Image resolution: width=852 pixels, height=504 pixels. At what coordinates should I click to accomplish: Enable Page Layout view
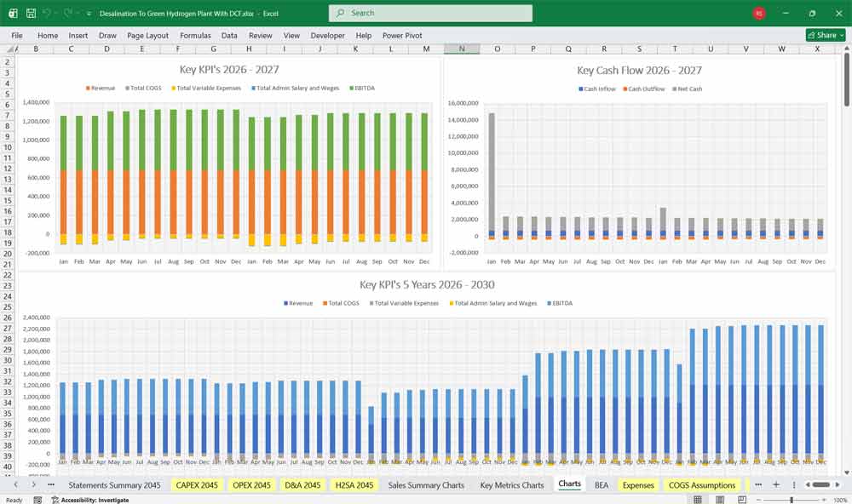point(721,499)
